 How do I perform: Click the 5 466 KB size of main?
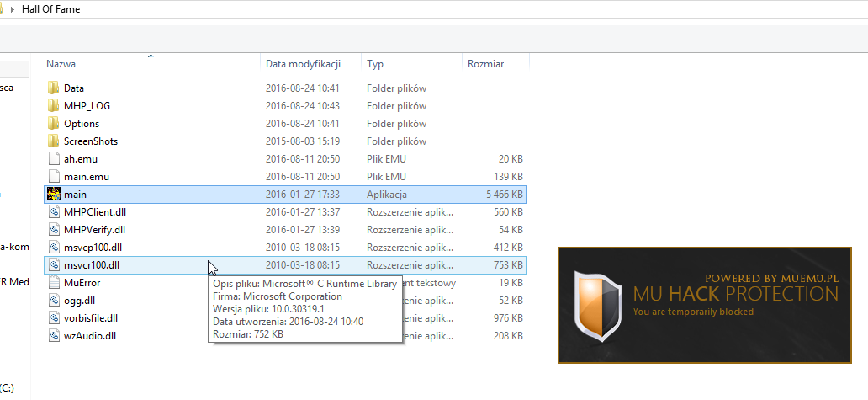tap(505, 195)
